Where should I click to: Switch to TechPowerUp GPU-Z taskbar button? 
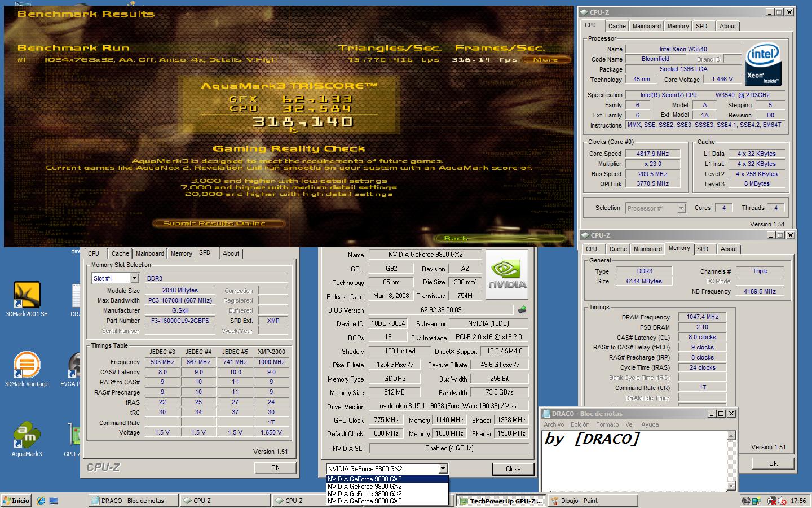point(501,501)
